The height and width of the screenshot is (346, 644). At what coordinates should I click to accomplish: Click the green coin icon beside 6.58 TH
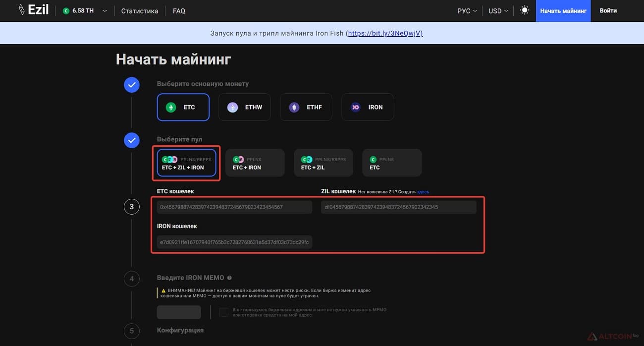[x=66, y=11]
